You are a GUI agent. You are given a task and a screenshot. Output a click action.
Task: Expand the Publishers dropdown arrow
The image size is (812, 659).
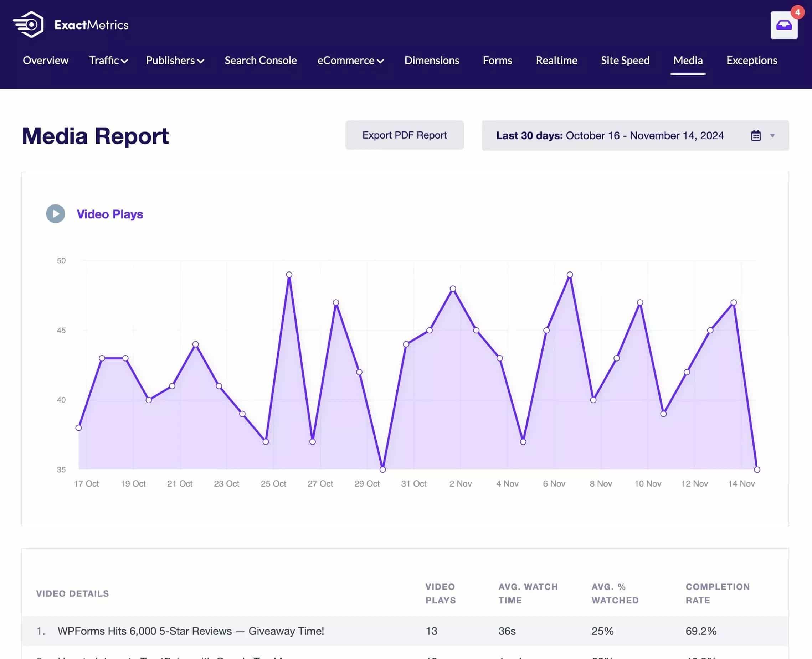[201, 61]
